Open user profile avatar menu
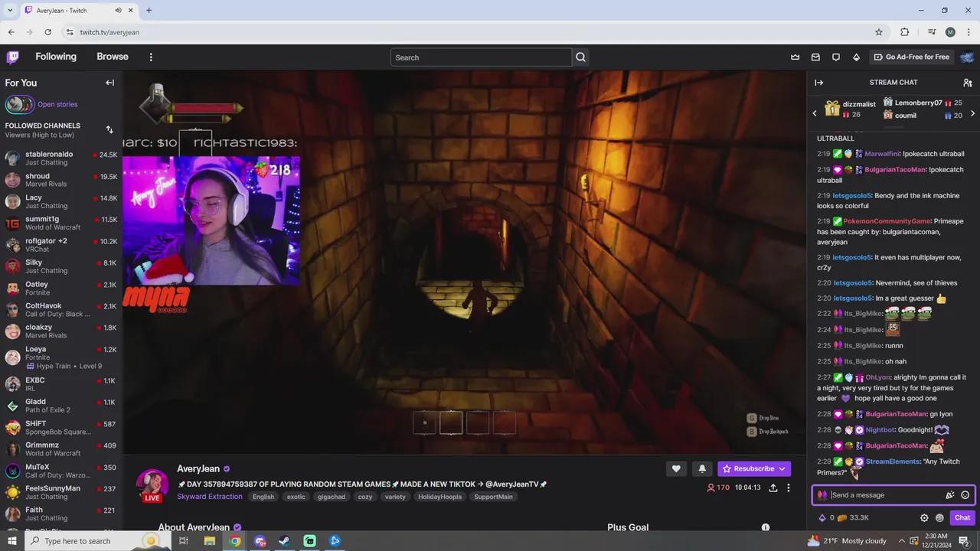 (x=967, y=57)
